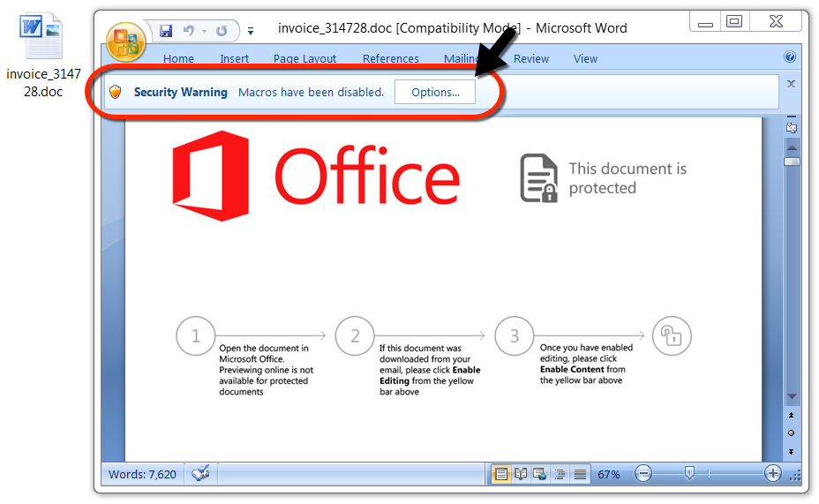This screenshot has height=504, width=819.
Task: Click the blue Help question mark icon
Action: (x=790, y=56)
